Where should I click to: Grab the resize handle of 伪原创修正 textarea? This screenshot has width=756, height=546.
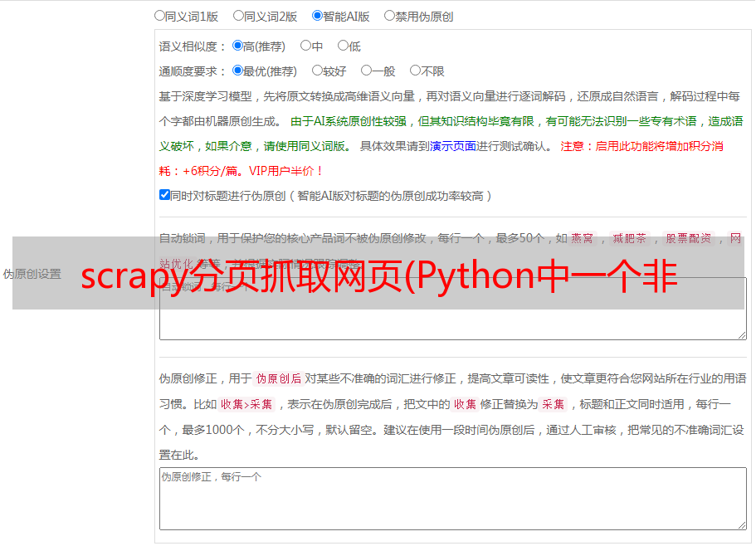click(742, 525)
